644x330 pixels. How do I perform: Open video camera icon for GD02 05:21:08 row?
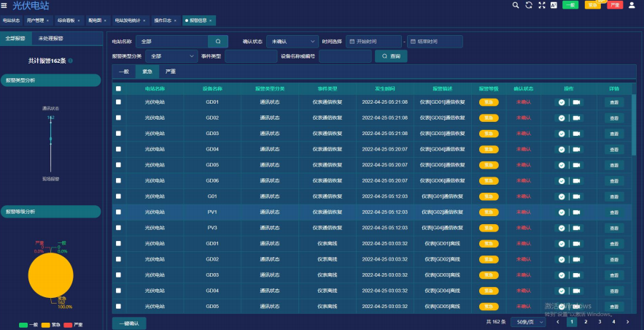pyautogui.click(x=576, y=118)
